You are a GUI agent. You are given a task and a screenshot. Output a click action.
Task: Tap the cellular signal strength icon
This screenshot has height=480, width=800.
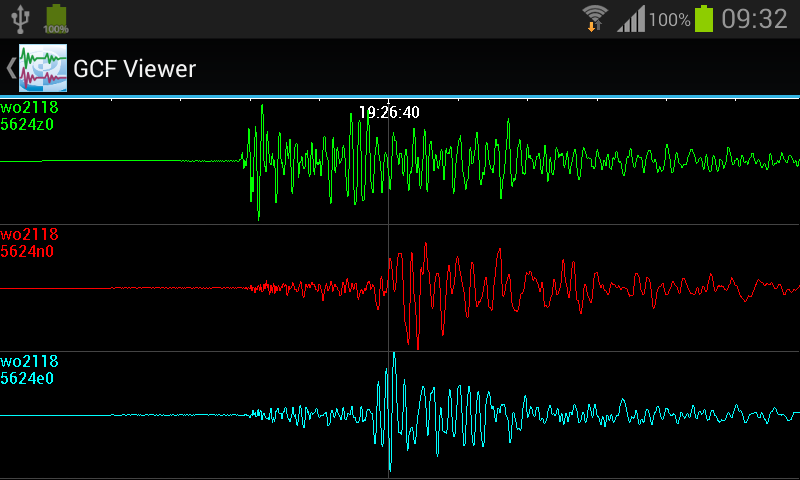631,19
